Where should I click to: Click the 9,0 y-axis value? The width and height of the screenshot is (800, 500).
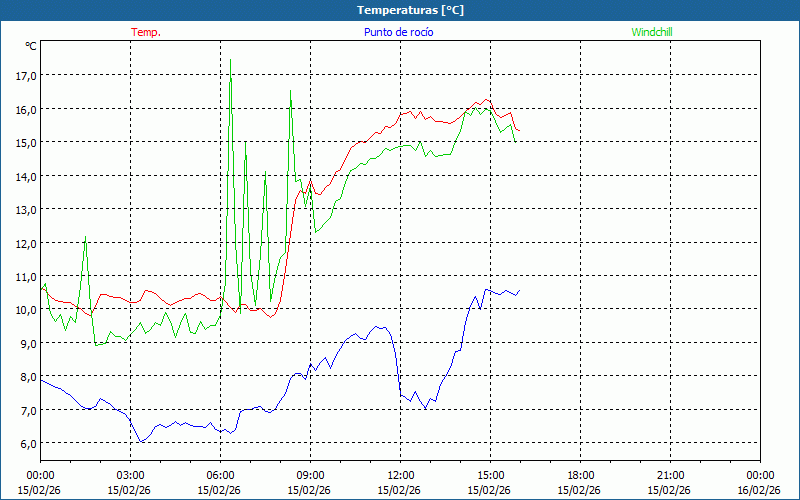coord(29,343)
